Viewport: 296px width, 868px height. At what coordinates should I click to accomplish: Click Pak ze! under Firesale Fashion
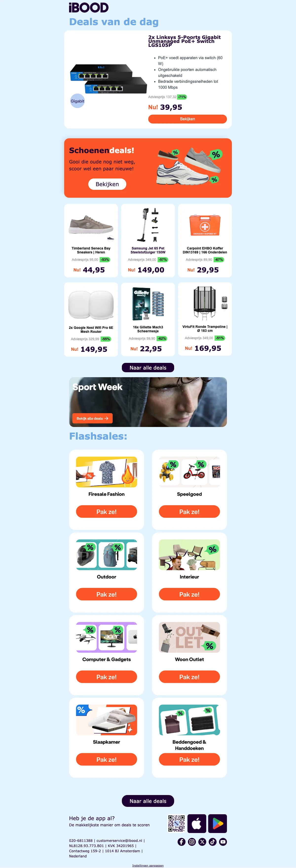[x=107, y=512]
